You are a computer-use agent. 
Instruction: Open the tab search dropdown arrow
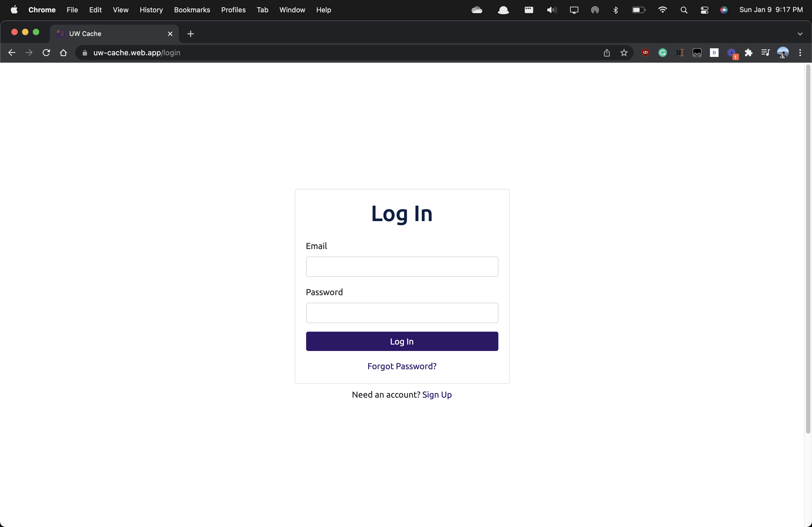coord(800,33)
